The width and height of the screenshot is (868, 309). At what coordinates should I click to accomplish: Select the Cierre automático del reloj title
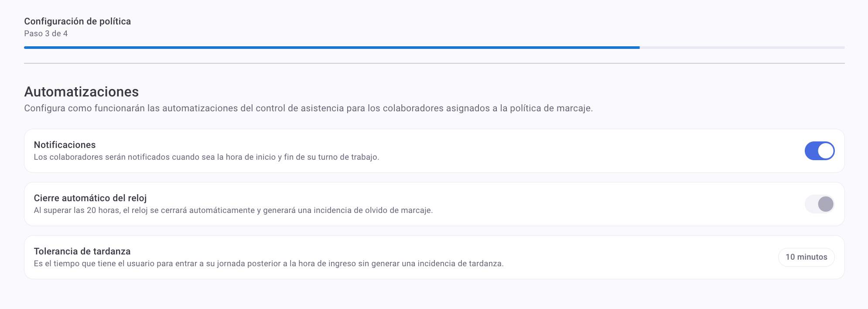click(x=90, y=198)
